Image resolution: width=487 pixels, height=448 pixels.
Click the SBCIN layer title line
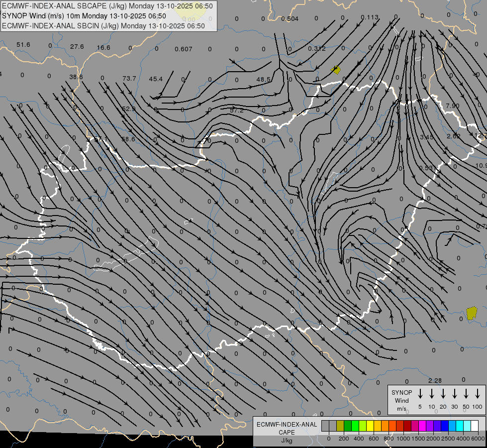pyautogui.click(x=103, y=26)
